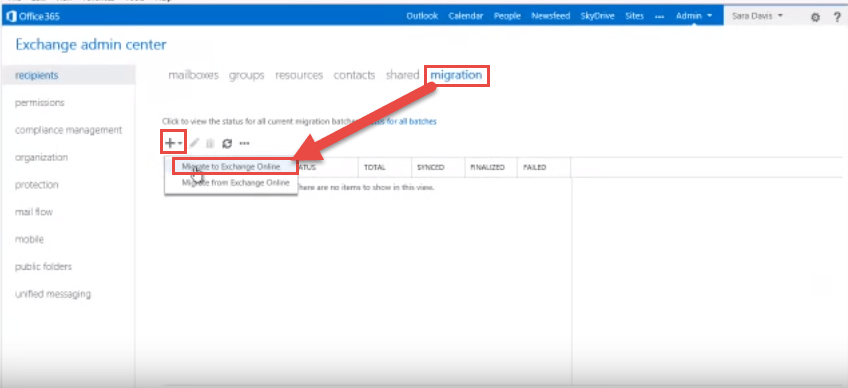
Task: Switch to the mailboxes tab
Action: coord(194,75)
